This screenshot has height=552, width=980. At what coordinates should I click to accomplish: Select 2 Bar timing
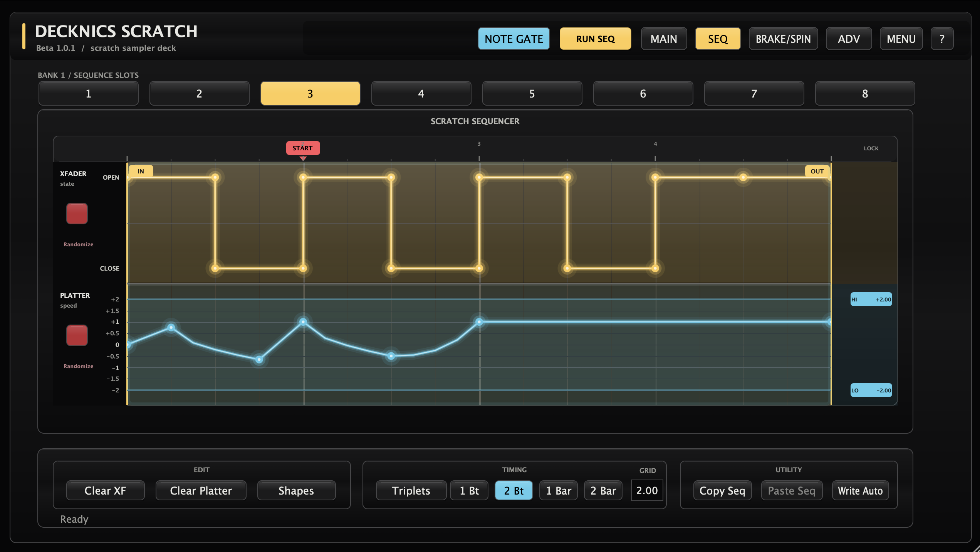point(603,491)
